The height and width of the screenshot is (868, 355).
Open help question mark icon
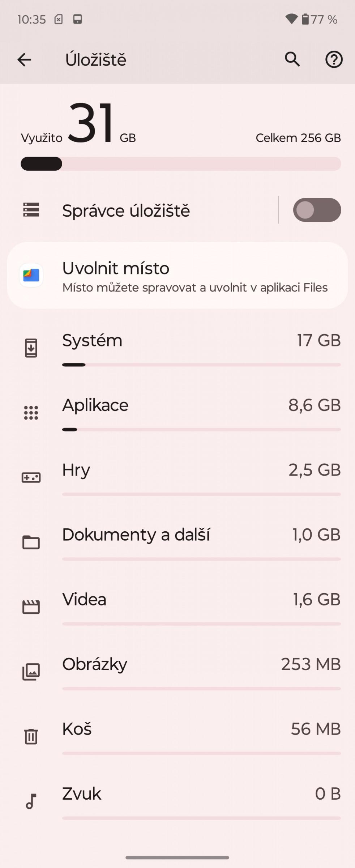[334, 60]
